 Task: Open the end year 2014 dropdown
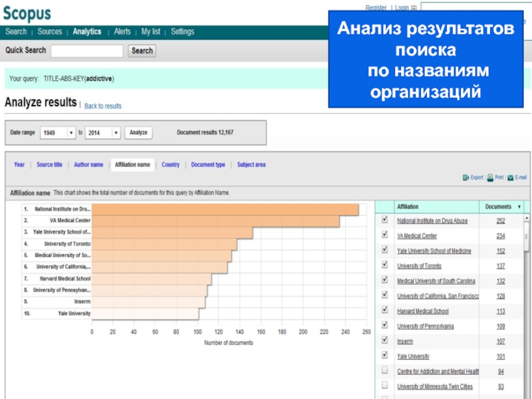[102, 133]
